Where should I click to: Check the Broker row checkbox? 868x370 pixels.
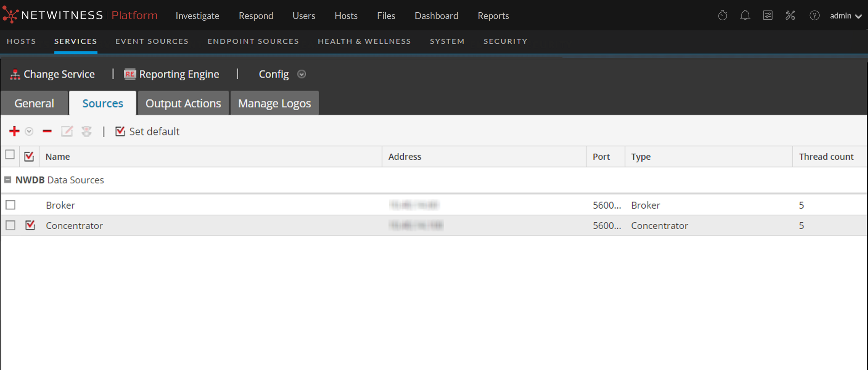(10, 205)
